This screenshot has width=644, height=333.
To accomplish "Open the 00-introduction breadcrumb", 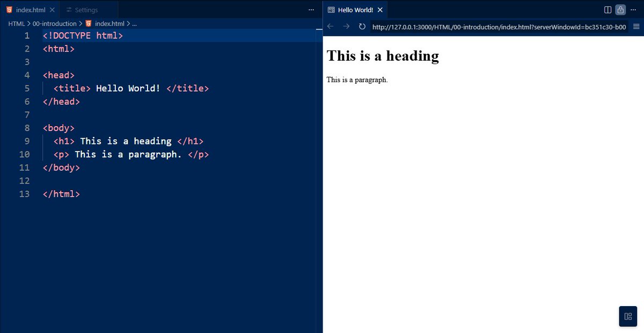I will pyautogui.click(x=55, y=24).
